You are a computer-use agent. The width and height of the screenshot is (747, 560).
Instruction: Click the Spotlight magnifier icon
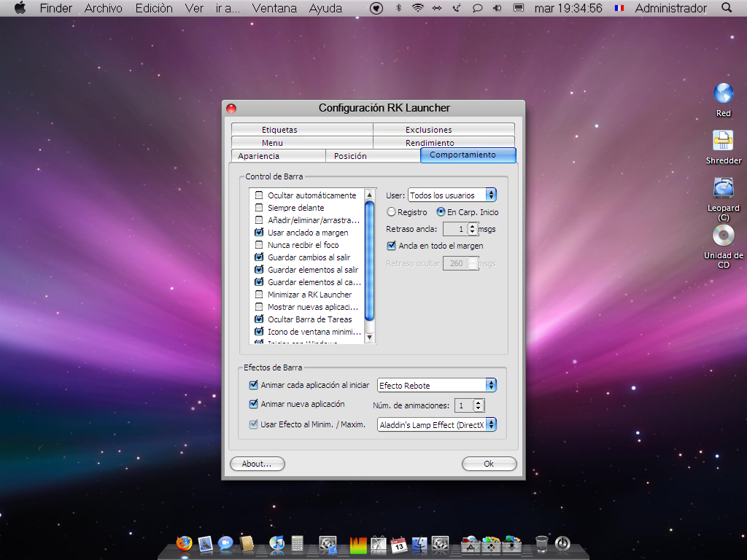coord(727,7)
